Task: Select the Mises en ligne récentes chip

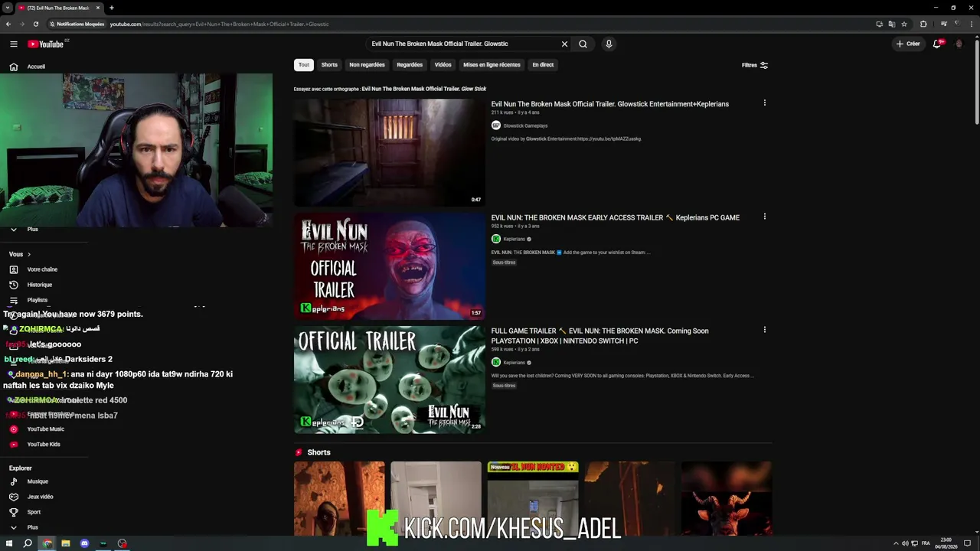Action: click(492, 65)
